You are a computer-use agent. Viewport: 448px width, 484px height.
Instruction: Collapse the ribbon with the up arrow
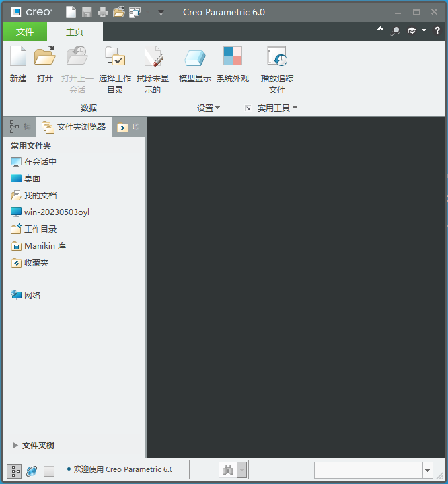tap(380, 30)
